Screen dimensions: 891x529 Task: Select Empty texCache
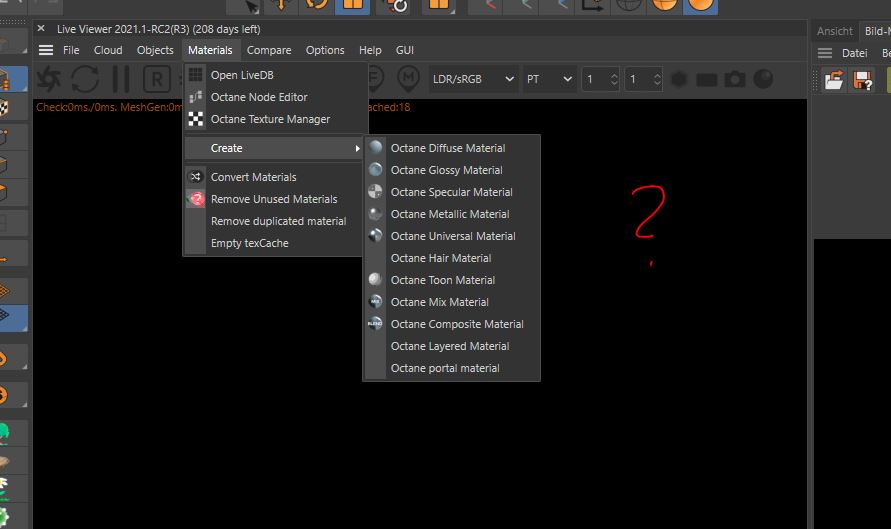274,243
